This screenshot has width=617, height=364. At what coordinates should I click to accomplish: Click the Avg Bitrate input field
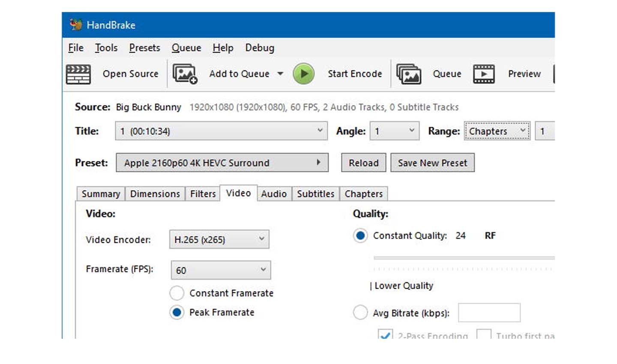(489, 313)
